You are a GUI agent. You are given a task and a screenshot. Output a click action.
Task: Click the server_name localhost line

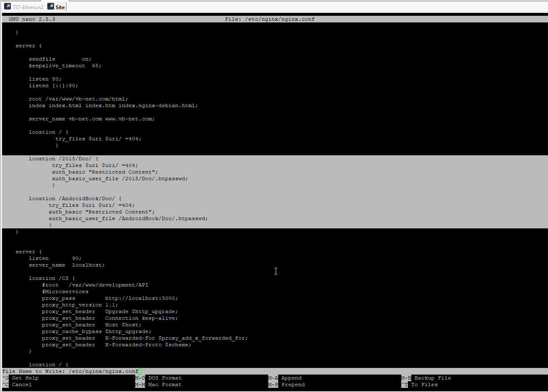(67, 265)
